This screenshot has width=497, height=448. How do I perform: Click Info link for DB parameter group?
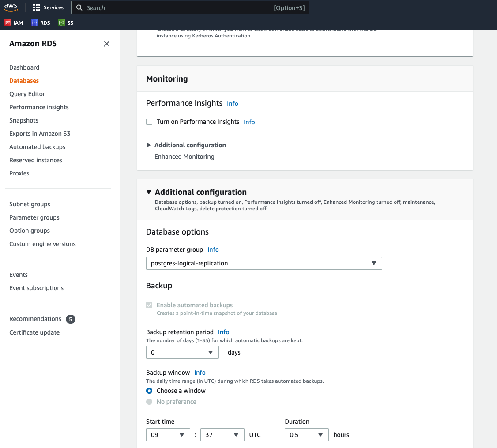coord(213,250)
